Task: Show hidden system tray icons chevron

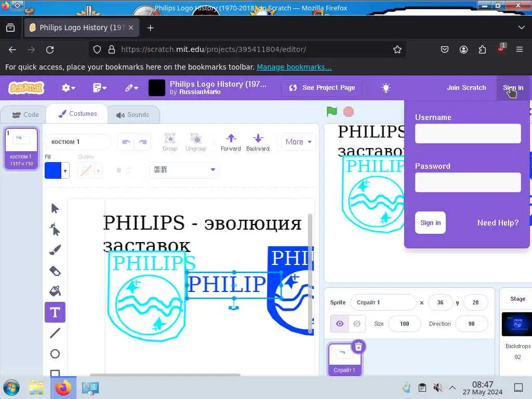Action: point(453,388)
